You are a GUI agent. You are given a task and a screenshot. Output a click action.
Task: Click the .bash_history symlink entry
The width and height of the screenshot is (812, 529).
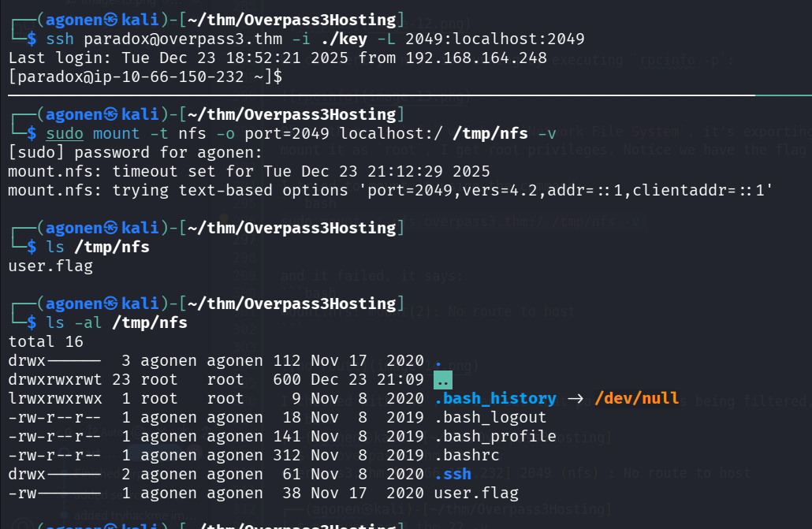pos(495,398)
